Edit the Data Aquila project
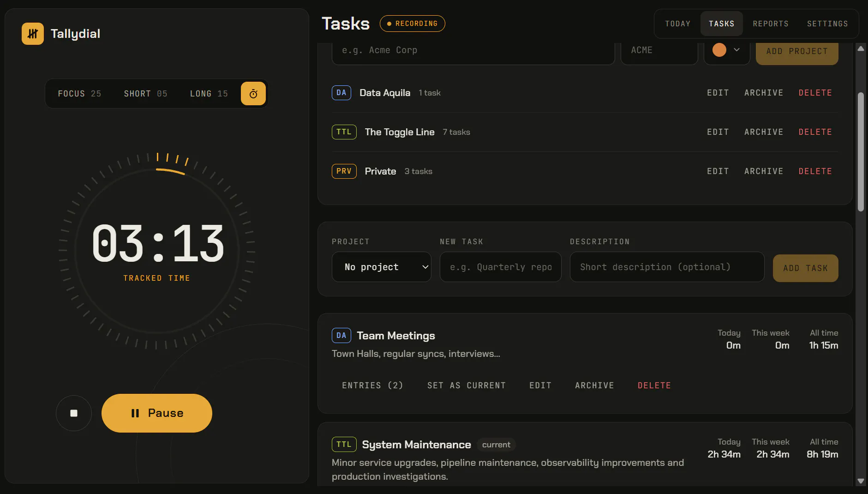This screenshot has height=494, width=868. pos(718,93)
